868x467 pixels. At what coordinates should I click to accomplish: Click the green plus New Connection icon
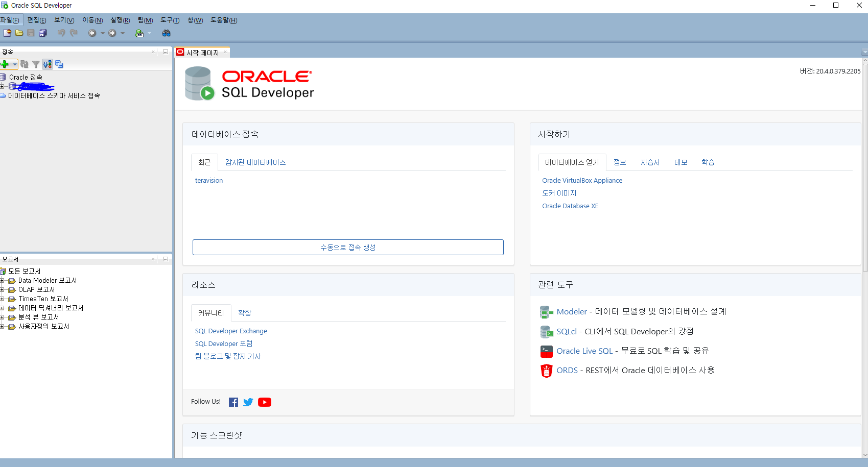coord(5,64)
